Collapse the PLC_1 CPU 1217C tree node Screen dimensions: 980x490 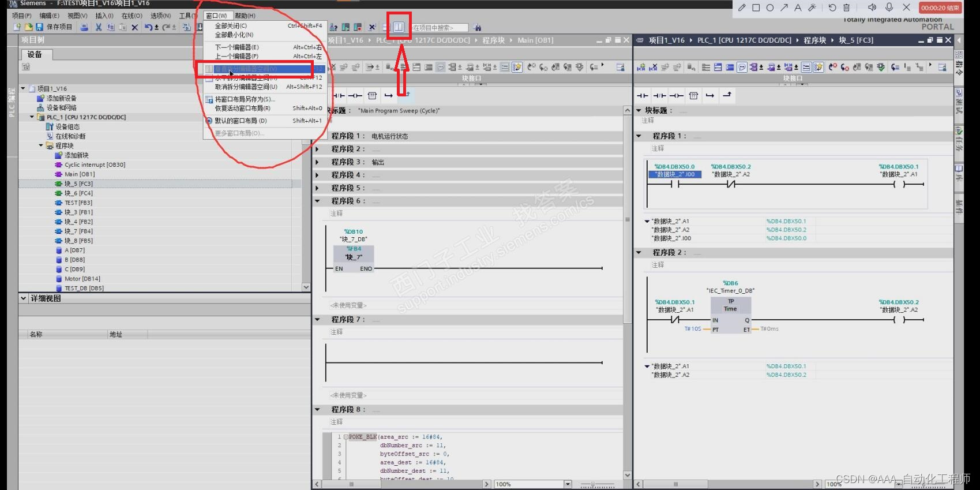point(32,117)
